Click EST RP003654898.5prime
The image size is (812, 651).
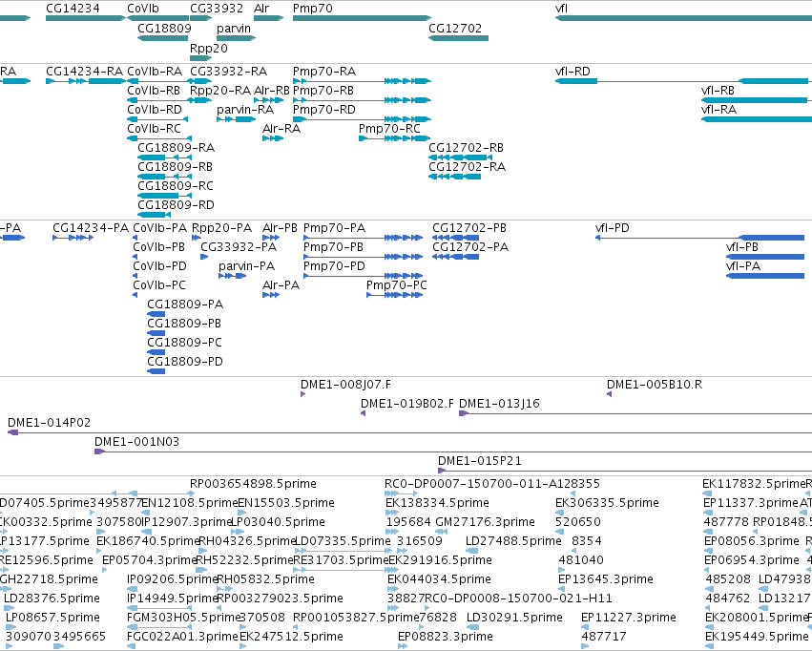click(253, 484)
